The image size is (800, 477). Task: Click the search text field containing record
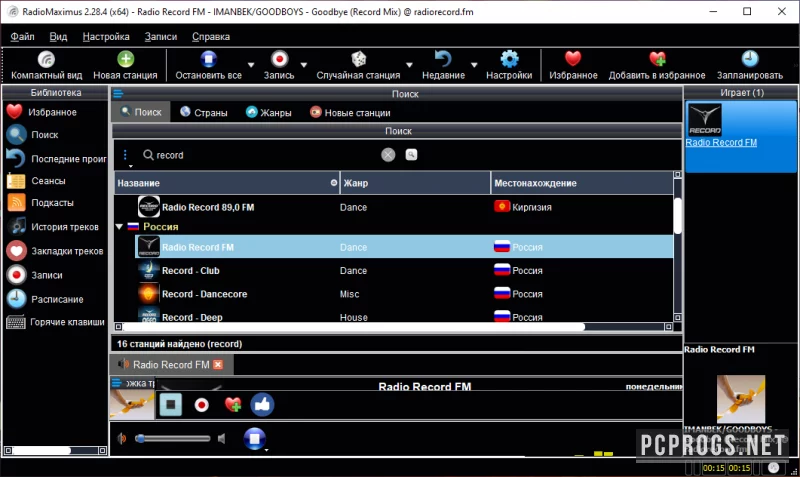pyautogui.click(x=260, y=155)
